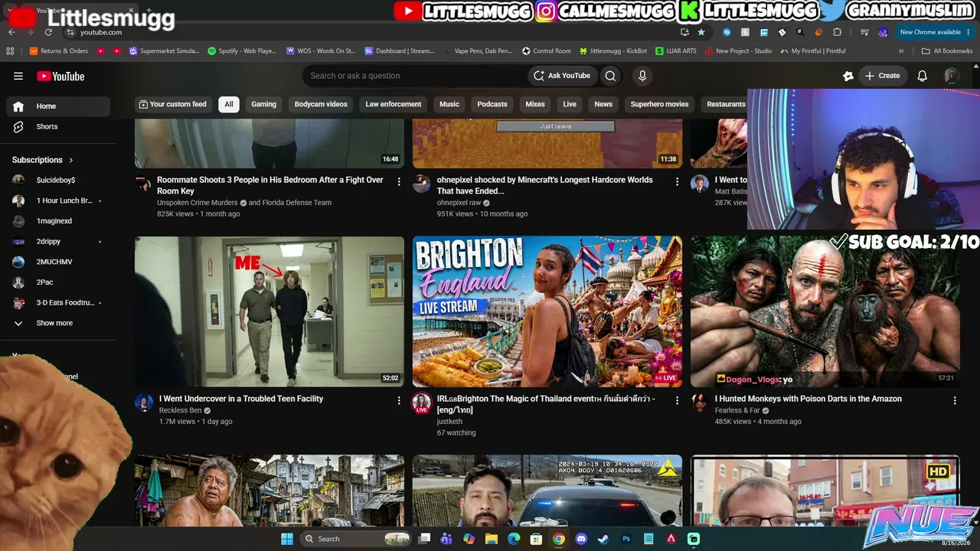The width and height of the screenshot is (980, 551).
Task: Open Microsoft Teams from the taskbar
Action: (446, 539)
